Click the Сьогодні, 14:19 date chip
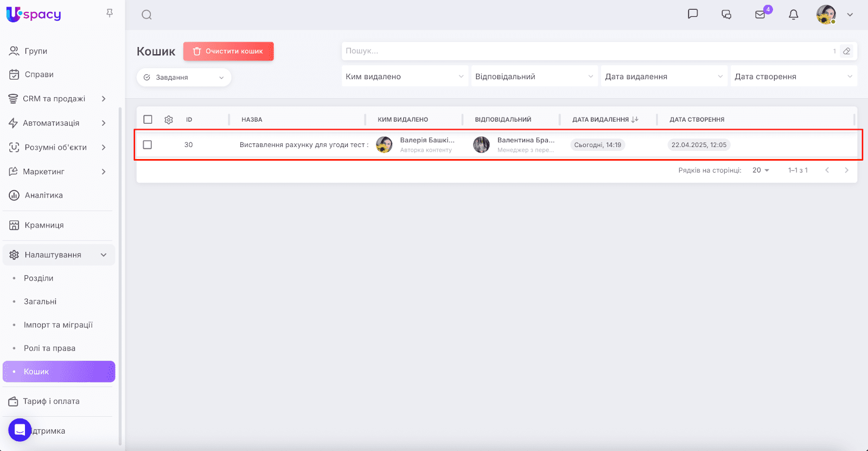 click(598, 145)
